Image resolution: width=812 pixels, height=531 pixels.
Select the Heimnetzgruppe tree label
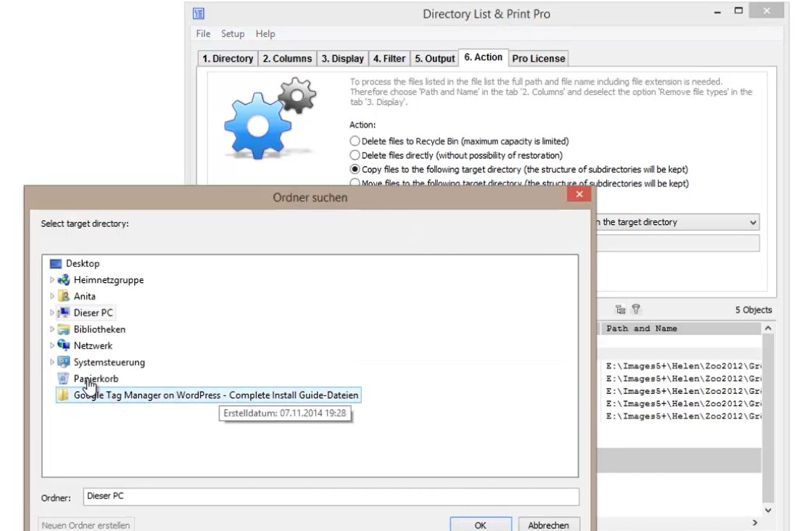109,280
